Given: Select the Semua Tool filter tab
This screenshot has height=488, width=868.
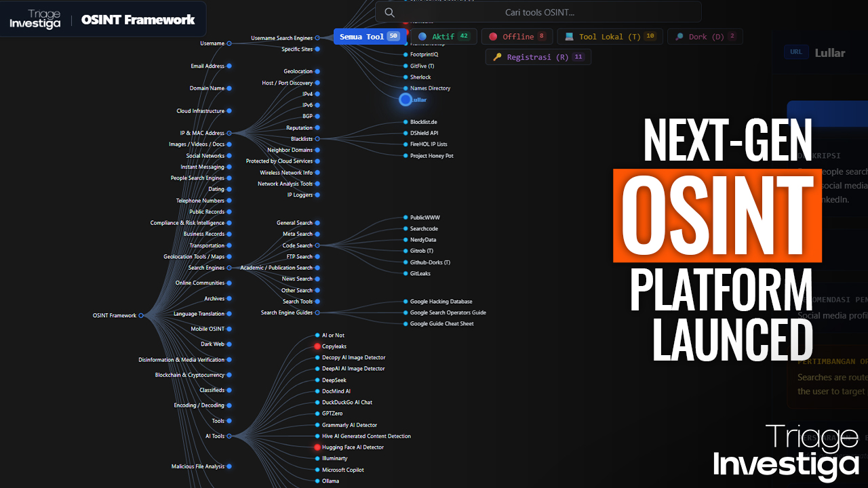Looking at the screenshot, I should (x=370, y=37).
